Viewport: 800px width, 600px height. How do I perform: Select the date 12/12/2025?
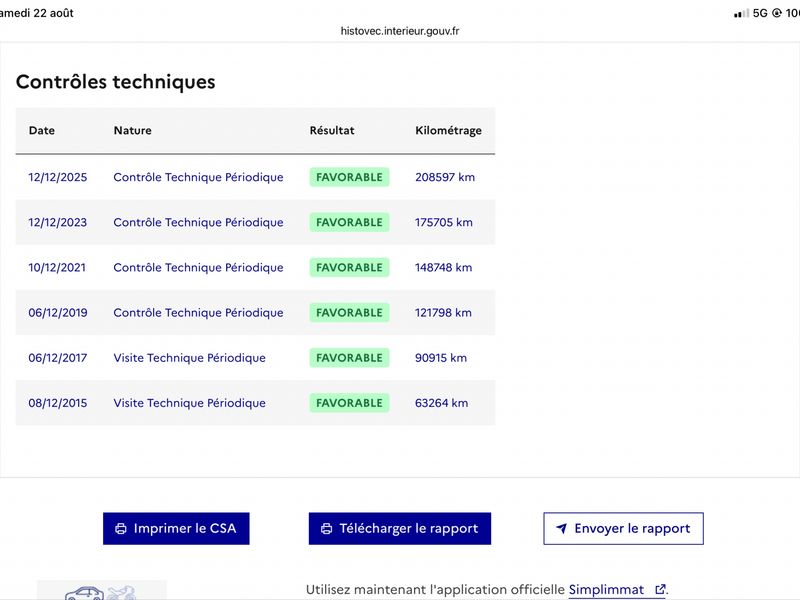pyautogui.click(x=58, y=177)
